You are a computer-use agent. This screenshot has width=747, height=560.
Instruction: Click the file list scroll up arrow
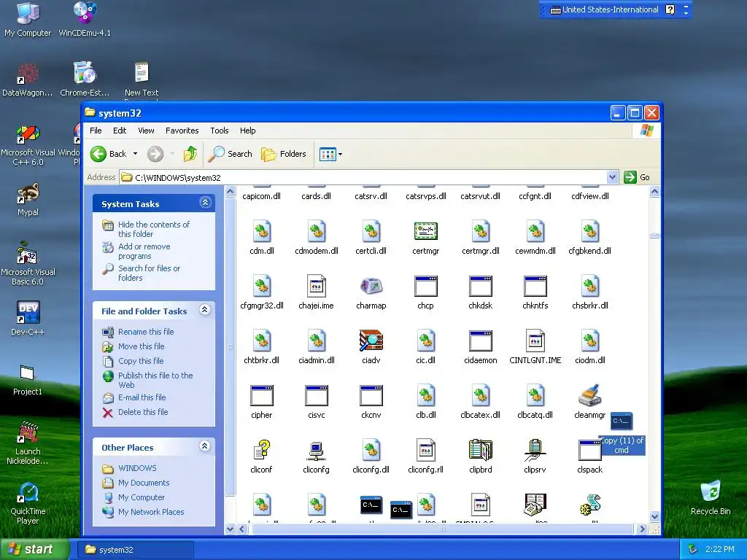(x=654, y=192)
